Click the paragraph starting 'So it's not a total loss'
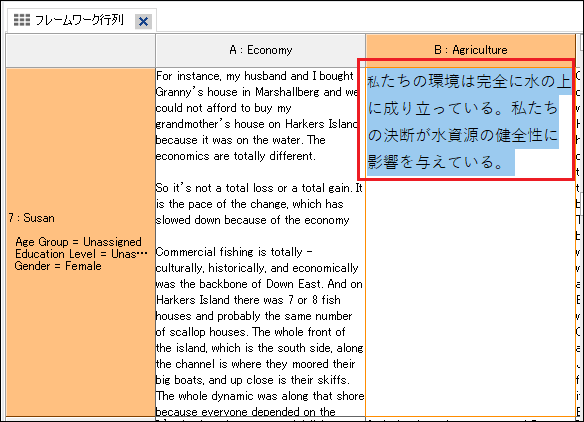Image resolution: width=584 pixels, height=422 pixels. (x=259, y=204)
